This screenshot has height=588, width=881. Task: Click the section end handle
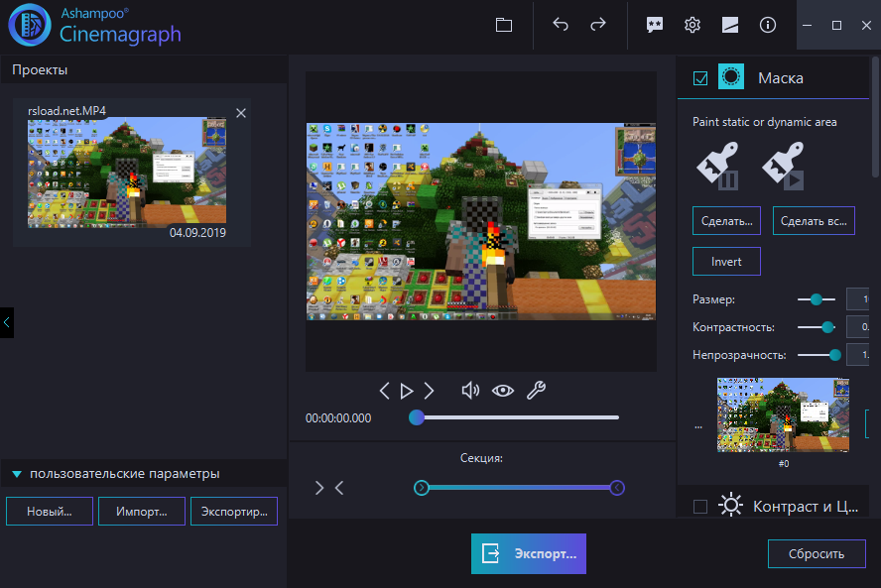(617, 488)
